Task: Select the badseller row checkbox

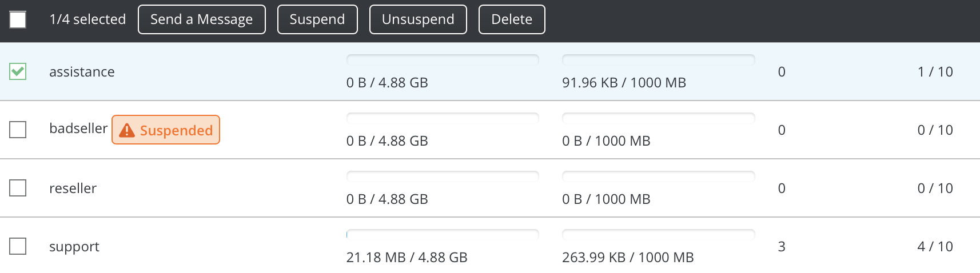Action: pyautogui.click(x=18, y=130)
